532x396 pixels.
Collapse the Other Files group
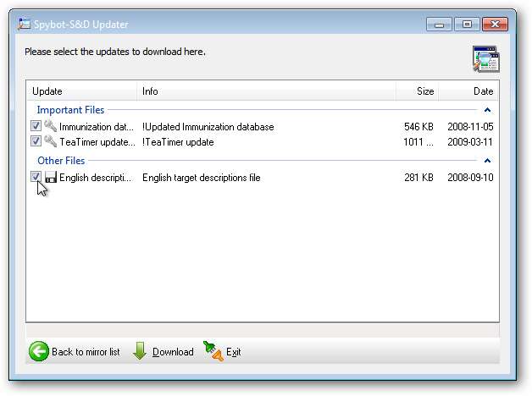[x=487, y=161]
